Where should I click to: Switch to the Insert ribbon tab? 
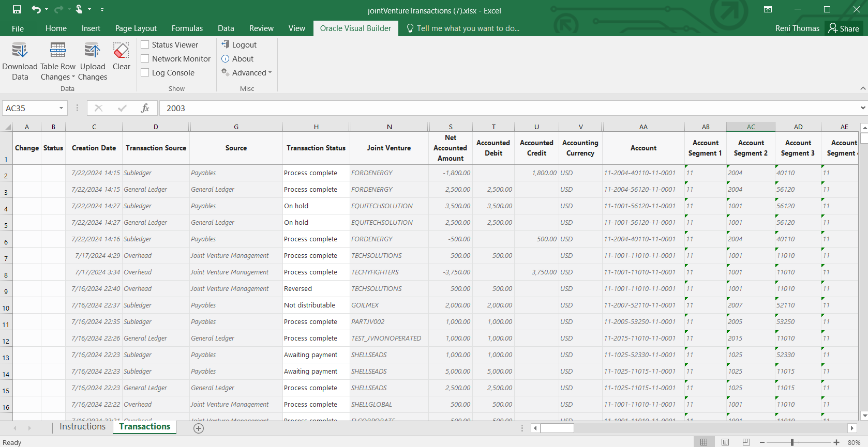[x=91, y=28]
